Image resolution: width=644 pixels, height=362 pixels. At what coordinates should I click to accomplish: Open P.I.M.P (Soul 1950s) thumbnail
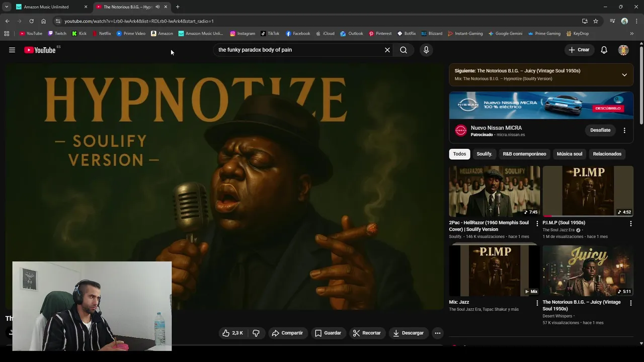click(588, 192)
